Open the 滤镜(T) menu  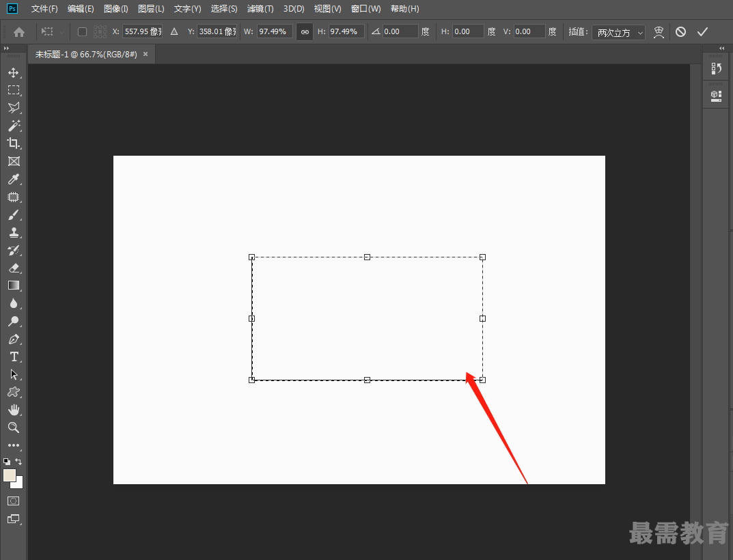click(260, 9)
